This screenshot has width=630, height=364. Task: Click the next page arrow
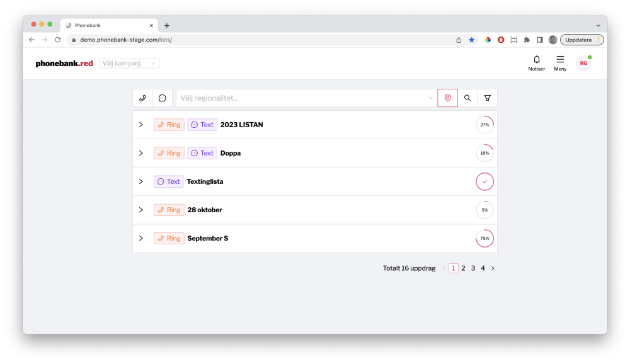coord(493,268)
